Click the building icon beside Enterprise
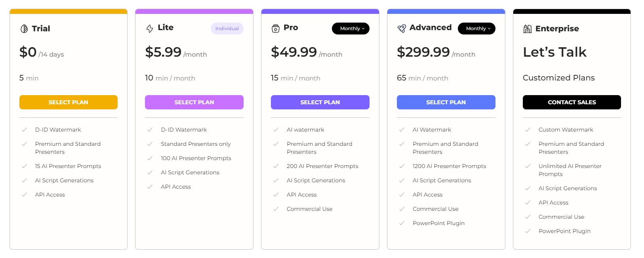Image resolution: width=644 pixels, height=258 pixels. pos(528,29)
